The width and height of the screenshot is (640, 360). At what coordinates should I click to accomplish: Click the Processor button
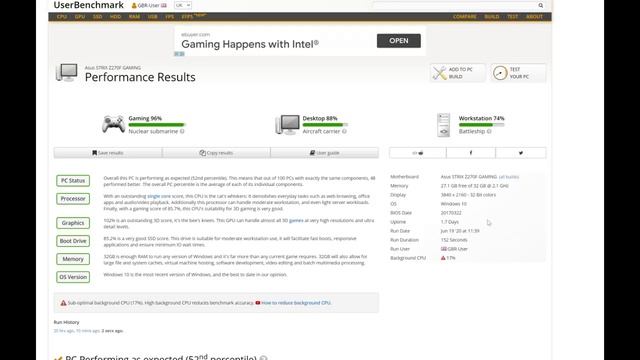73,199
